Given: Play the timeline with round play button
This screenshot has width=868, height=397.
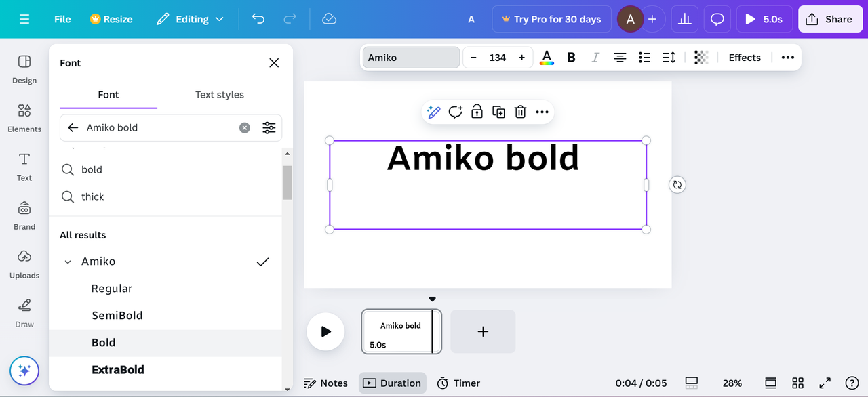Looking at the screenshot, I should [x=325, y=331].
